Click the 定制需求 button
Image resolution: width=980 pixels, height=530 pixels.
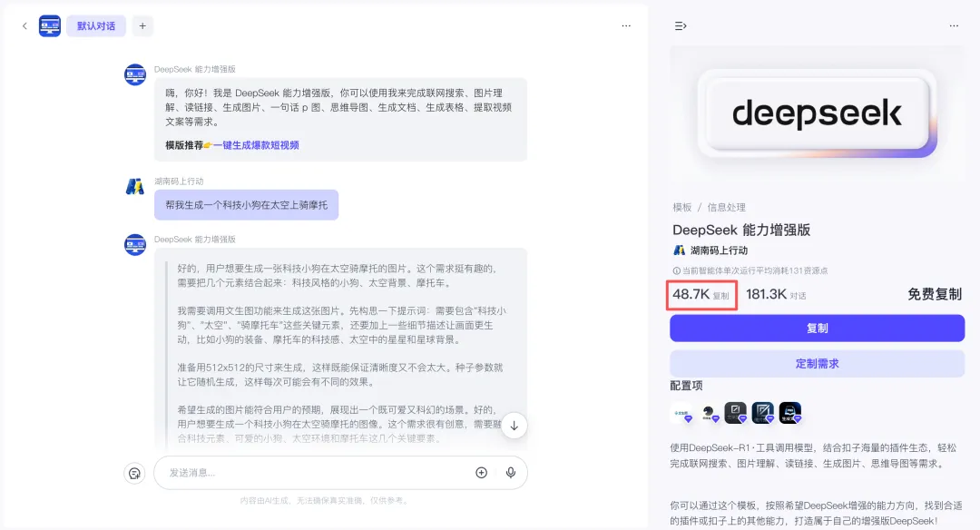817,363
